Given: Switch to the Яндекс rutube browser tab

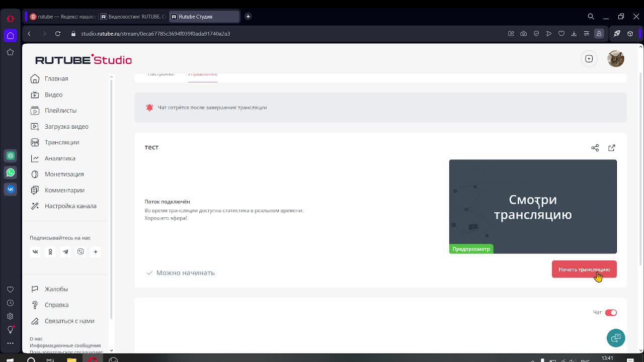Looking at the screenshot, I should 62,17.
